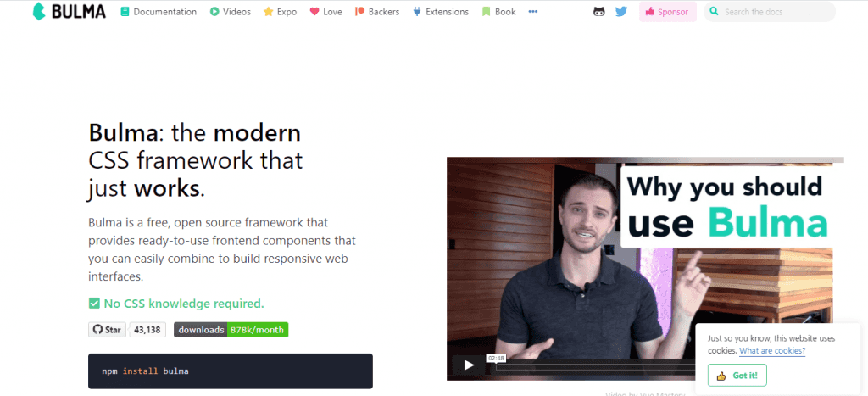Click the Love heart icon
This screenshot has width=868, height=396.
tap(314, 12)
